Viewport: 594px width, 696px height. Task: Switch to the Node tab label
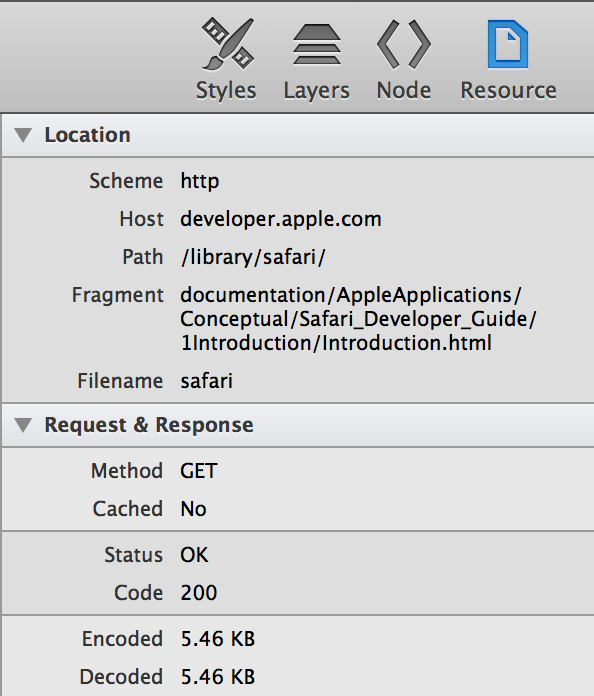(x=404, y=91)
